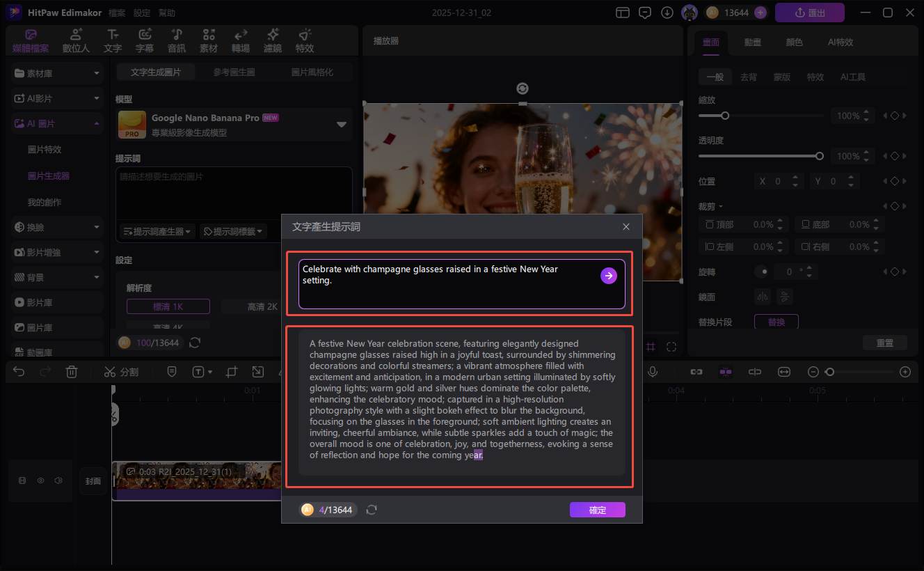Close the 文字產生提示詞 dialog

point(626,227)
